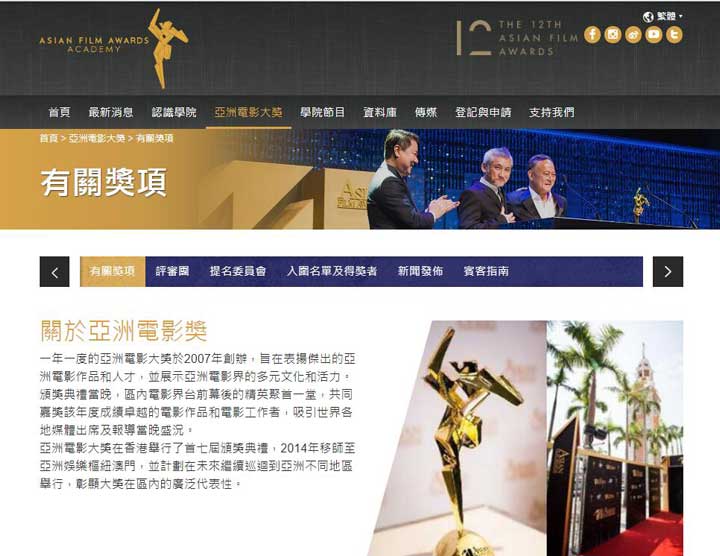Open the Facebook social icon

[x=592, y=34]
